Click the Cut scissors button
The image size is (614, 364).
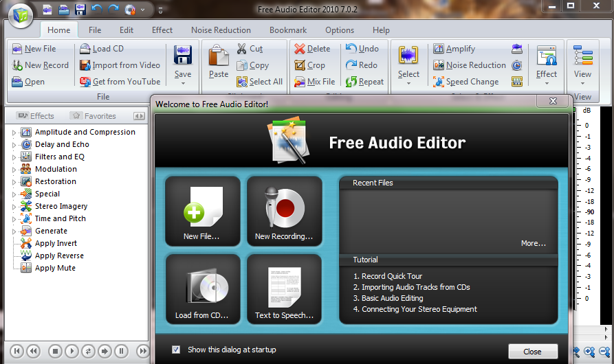point(250,49)
